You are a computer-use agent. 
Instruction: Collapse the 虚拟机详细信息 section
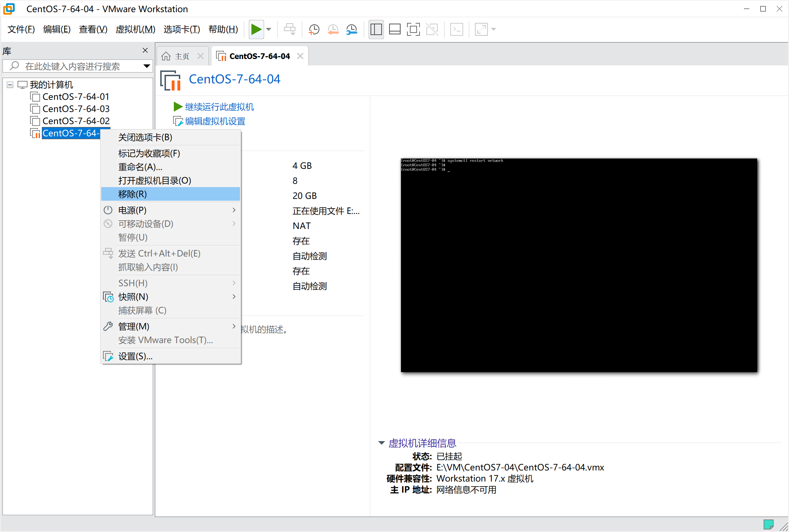381,443
